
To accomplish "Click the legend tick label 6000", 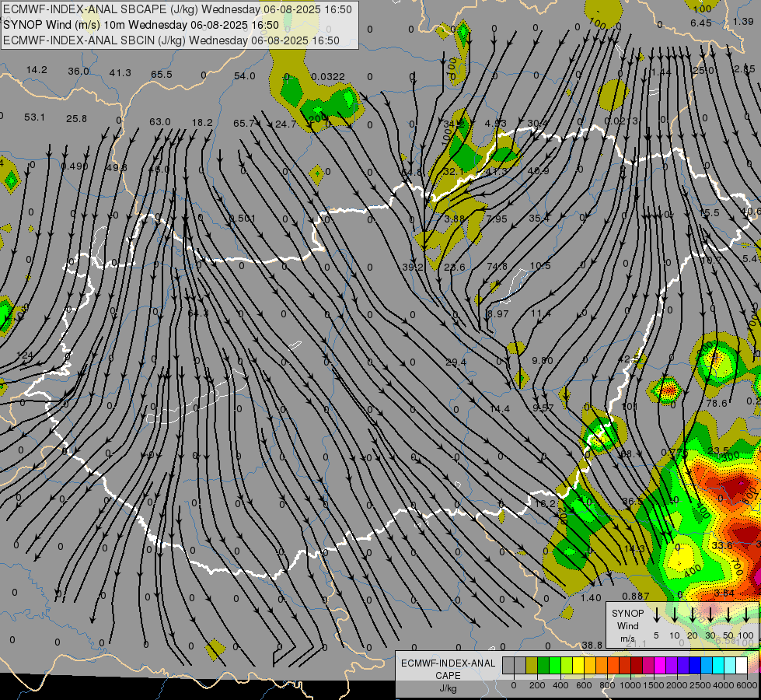I will pyautogui.click(x=747, y=685).
